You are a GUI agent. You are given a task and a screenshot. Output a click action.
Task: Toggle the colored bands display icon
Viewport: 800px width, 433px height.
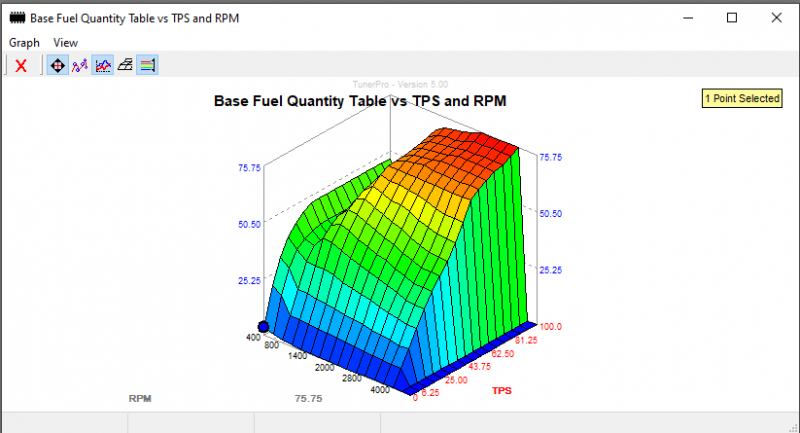point(147,66)
